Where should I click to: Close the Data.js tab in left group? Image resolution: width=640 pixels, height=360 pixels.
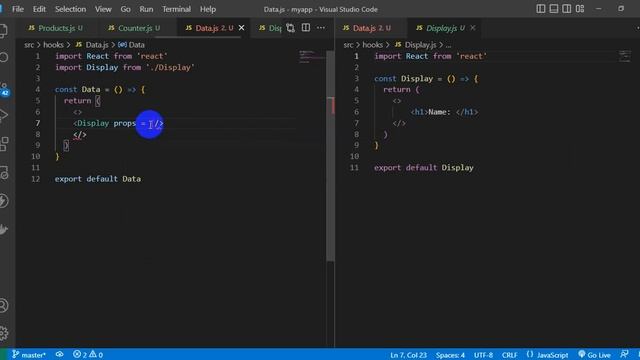click(242, 28)
